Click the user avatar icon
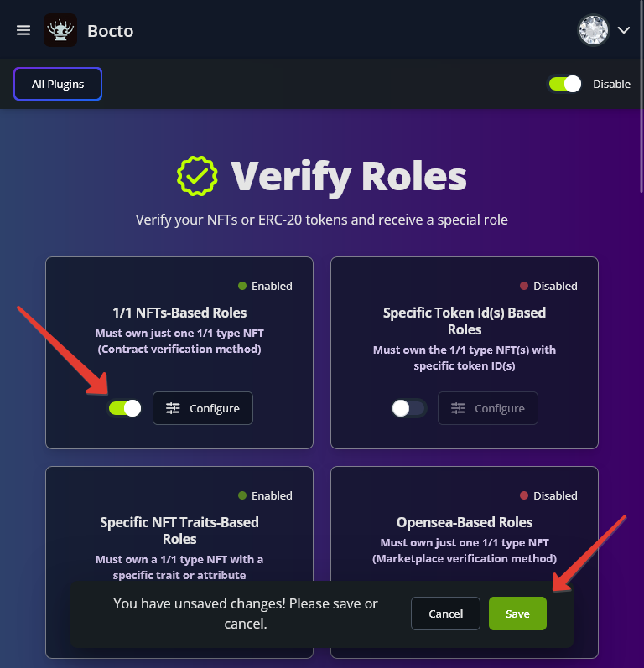 pos(593,30)
